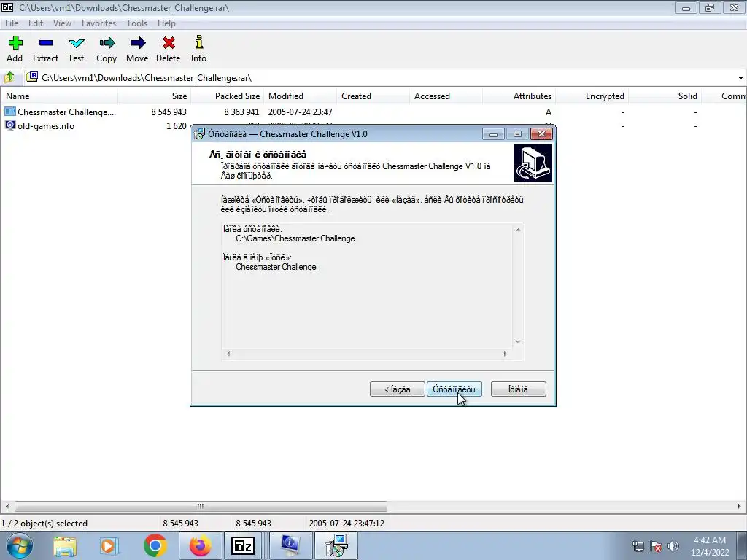
Task: Sort by the Packed Size column header
Action: pyautogui.click(x=228, y=96)
